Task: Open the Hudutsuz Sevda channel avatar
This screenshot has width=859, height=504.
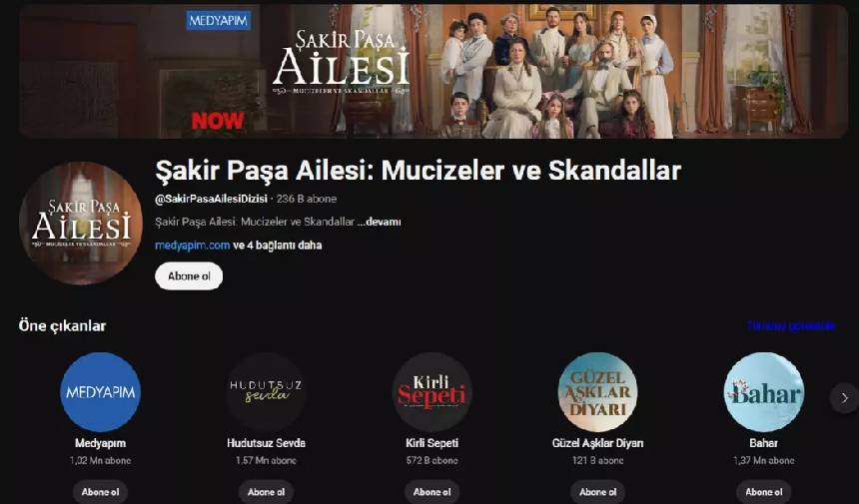Action: 267,392
